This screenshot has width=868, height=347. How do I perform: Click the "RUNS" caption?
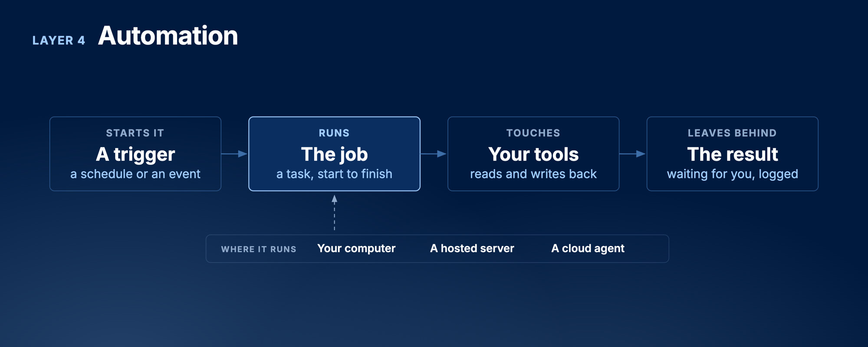(x=334, y=133)
